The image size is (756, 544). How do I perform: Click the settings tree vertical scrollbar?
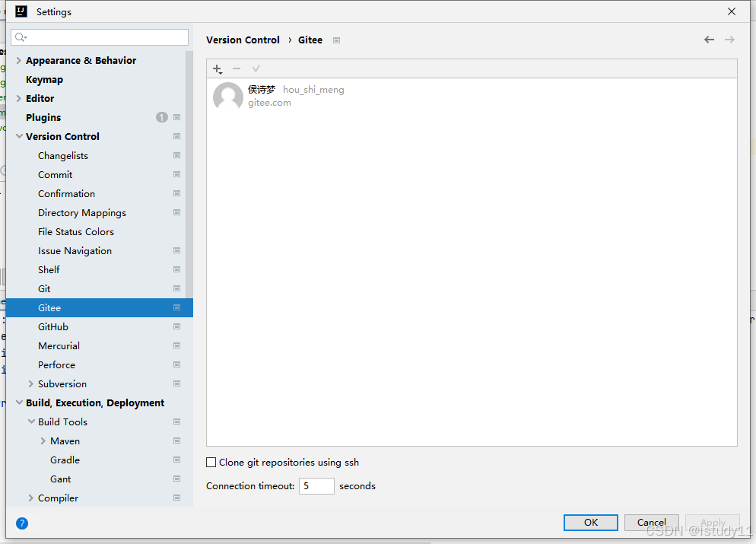189,176
